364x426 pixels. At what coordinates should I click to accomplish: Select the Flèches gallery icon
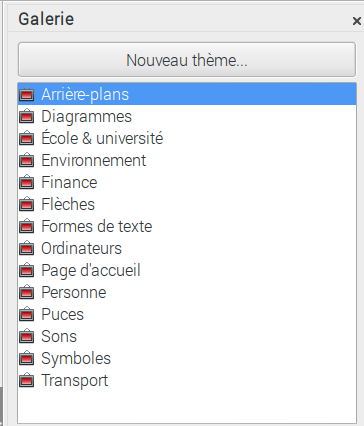(27, 204)
